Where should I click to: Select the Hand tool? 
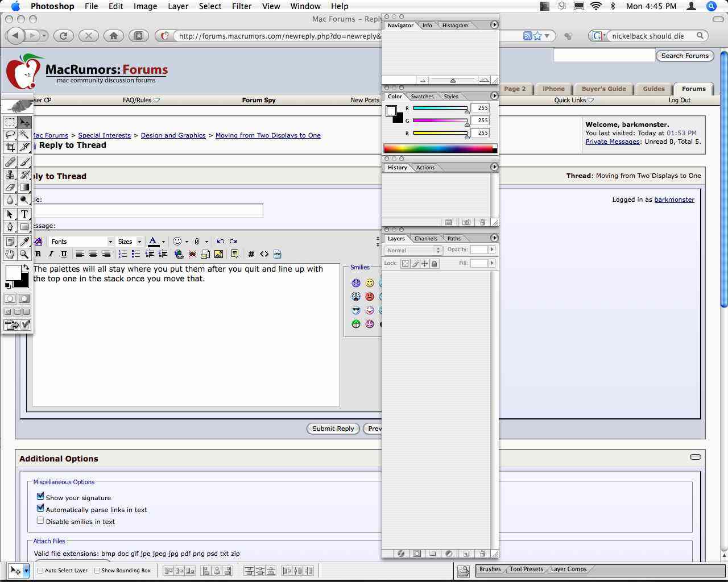[x=10, y=254]
